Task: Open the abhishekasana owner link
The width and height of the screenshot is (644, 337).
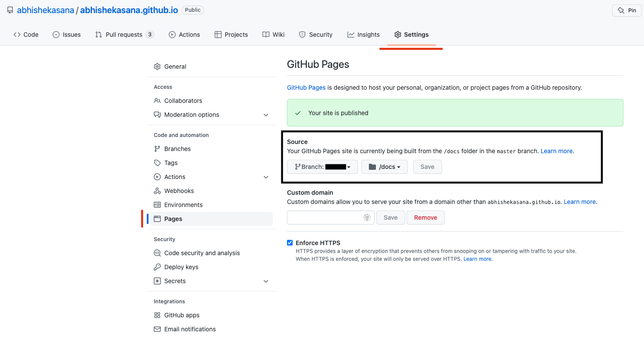Action: click(46, 10)
